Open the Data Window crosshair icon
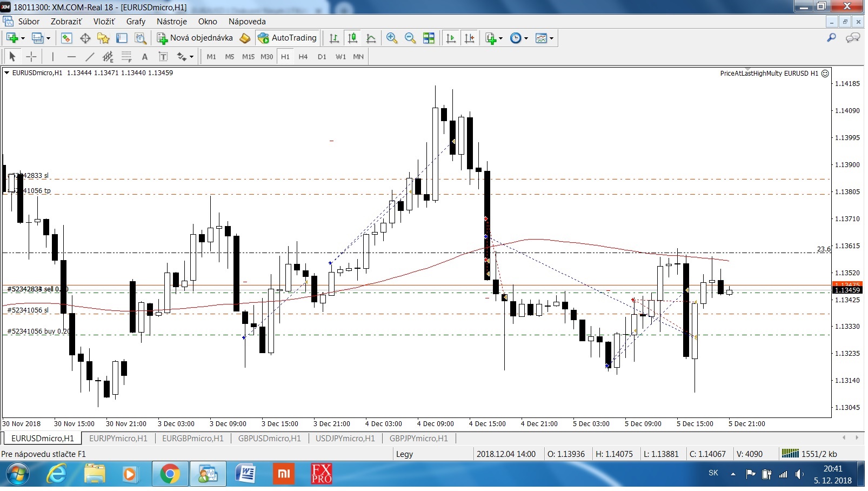Screen dimensions: 868x491 pos(85,38)
